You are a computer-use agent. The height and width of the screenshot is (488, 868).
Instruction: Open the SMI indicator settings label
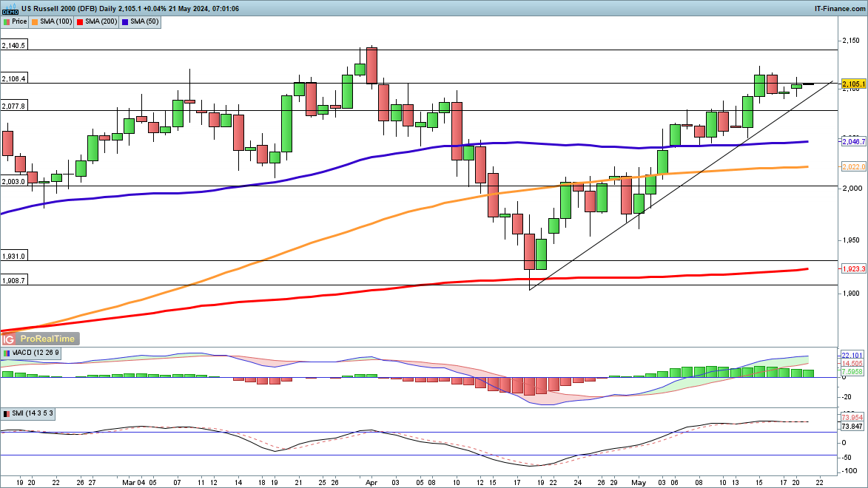click(x=33, y=413)
